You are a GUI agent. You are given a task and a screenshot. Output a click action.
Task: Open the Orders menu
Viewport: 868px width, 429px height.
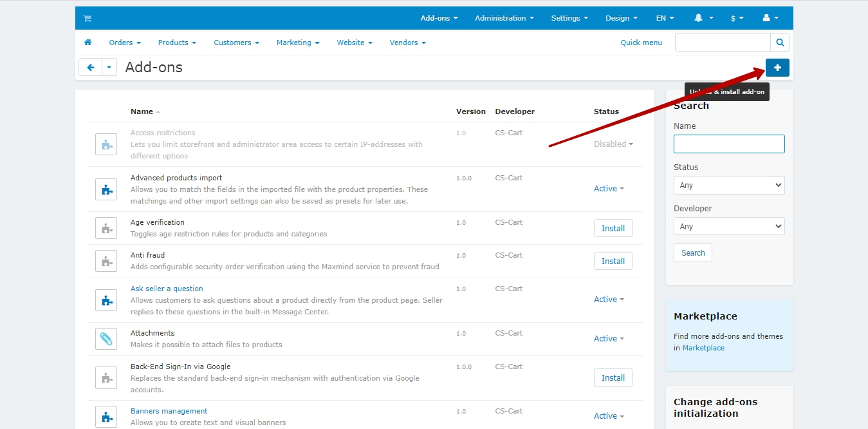pyautogui.click(x=125, y=43)
